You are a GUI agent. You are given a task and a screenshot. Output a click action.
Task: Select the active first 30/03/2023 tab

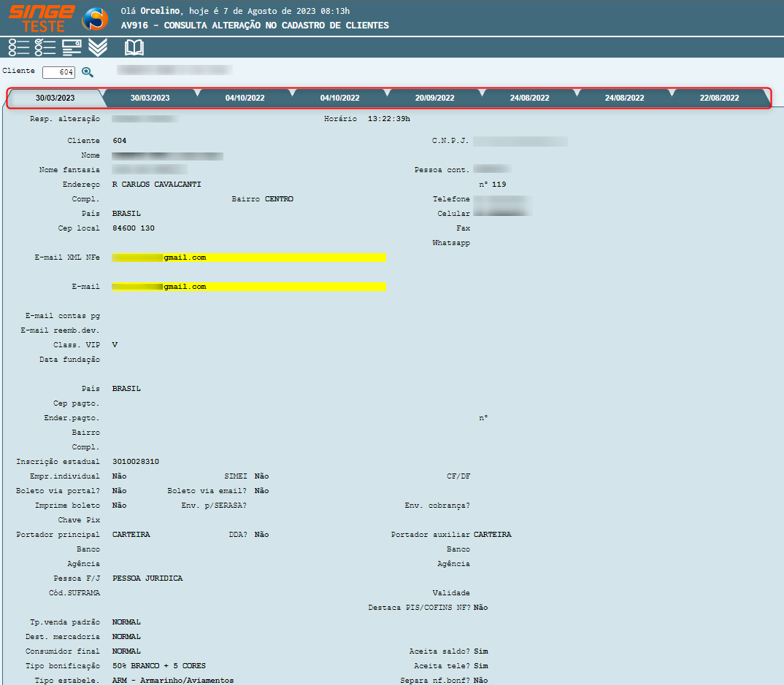pos(55,98)
